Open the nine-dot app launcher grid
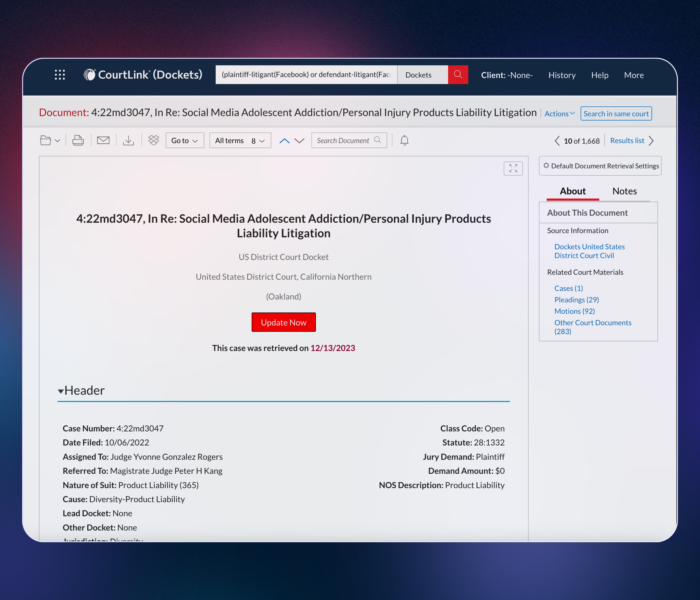Viewport: 700px width, 600px height. point(60,75)
